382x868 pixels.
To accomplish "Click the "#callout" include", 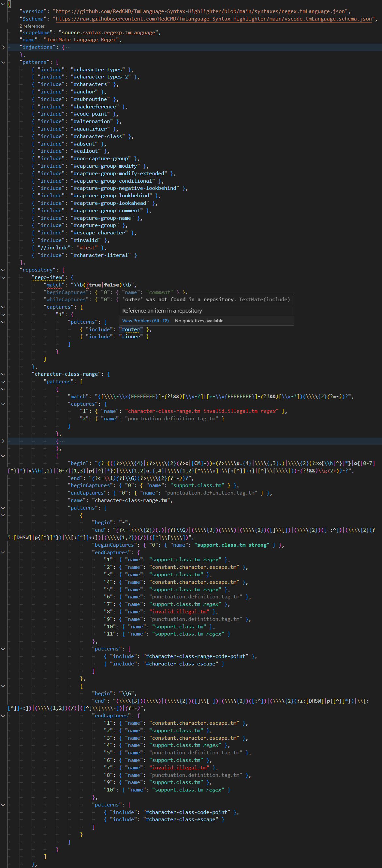I will [86, 151].
